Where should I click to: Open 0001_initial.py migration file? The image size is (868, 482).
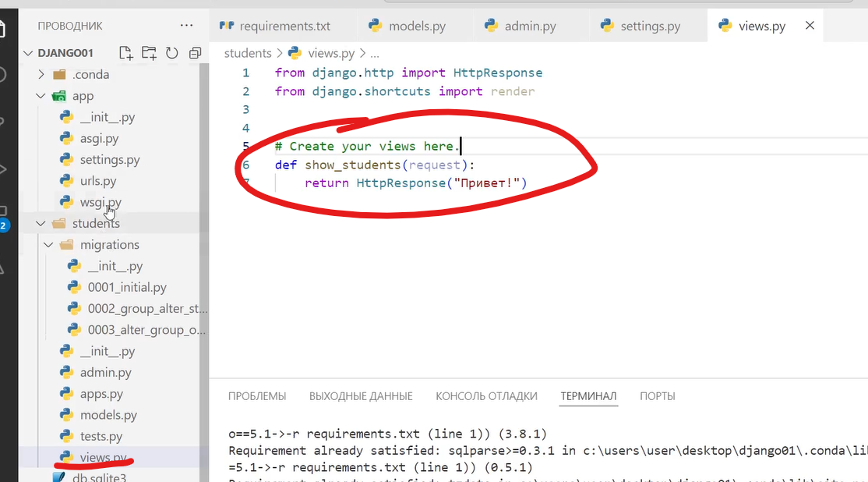[x=127, y=287]
